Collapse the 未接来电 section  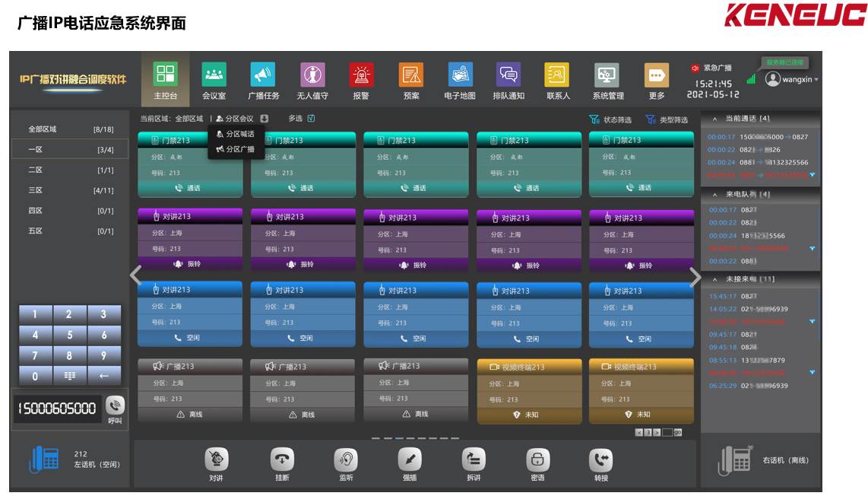tap(714, 279)
